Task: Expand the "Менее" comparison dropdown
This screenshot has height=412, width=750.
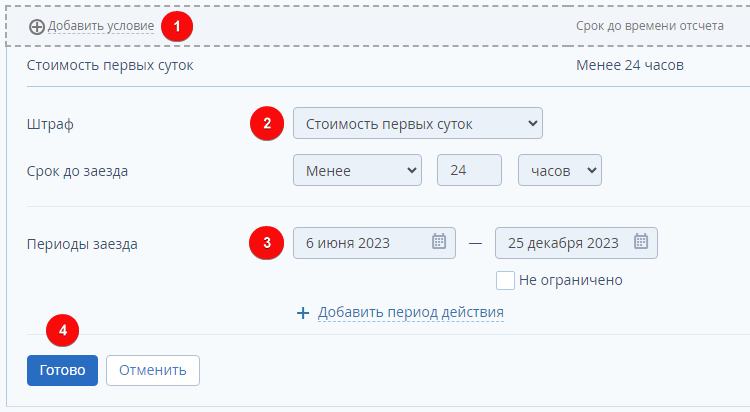Action: (358, 171)
